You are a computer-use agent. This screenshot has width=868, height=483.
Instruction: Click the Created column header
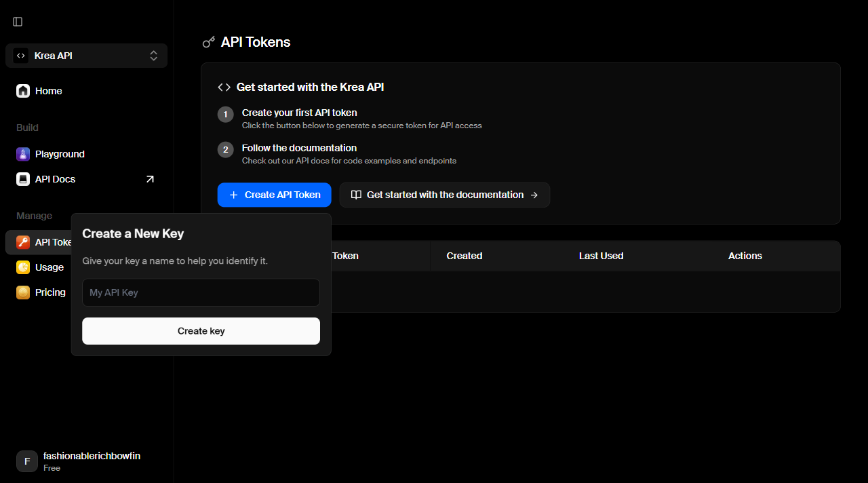pos(465,256)
